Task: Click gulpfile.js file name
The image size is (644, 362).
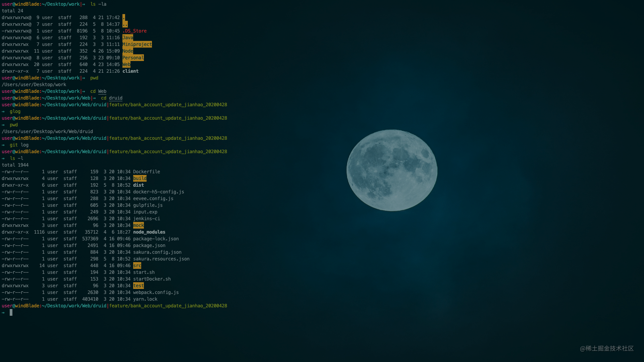Action: click(x=148, y=205)
